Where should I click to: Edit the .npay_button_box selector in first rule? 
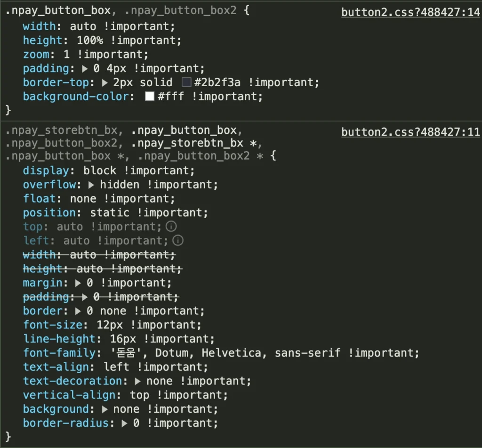pyautogui.click(x=58, y=10)
